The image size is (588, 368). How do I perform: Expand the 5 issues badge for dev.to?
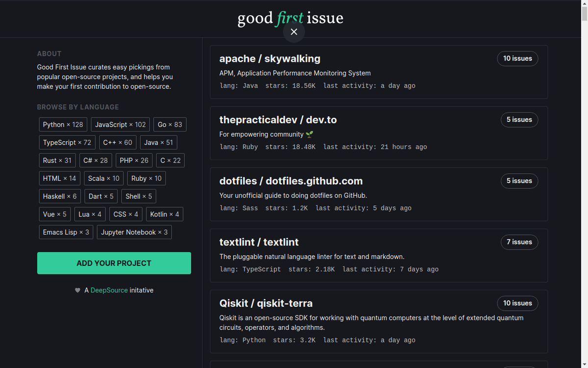(x=519, y=120)
